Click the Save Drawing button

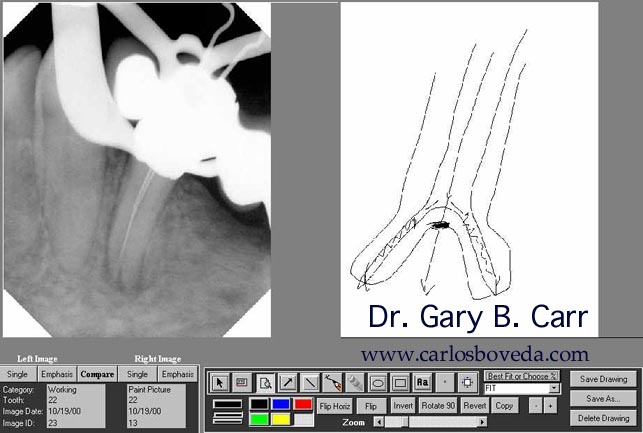[603, 379]
